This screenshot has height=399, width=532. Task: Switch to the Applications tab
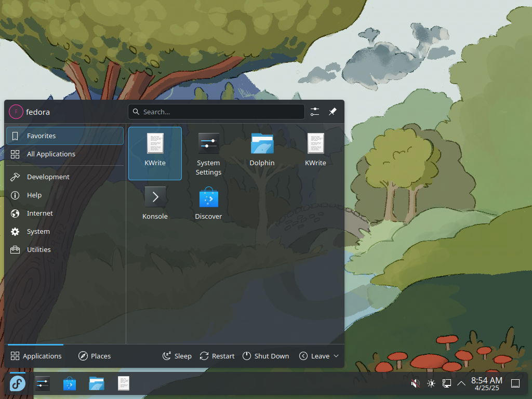click(36, 356)
